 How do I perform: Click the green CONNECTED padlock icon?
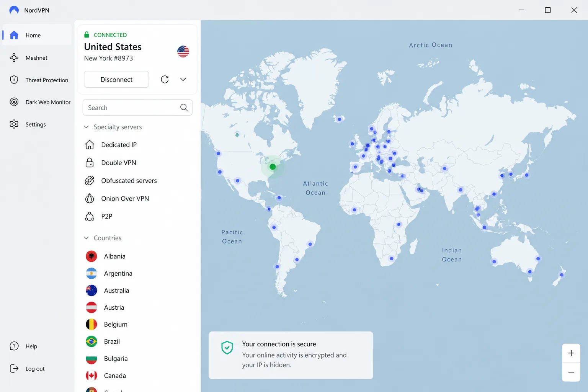pyautogui.click(x=87, y=34)
